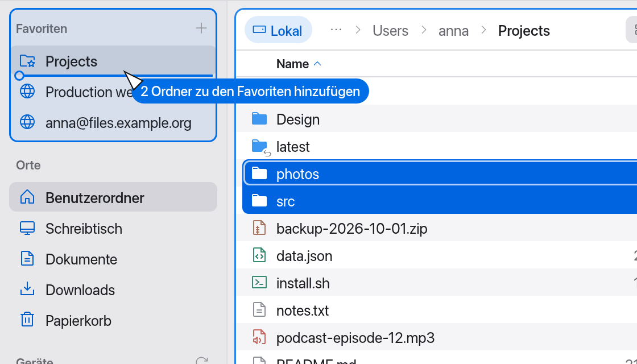Click Projects in the breadcrumb path
This screenshot has height=364, width=637.
click(524, 31)
